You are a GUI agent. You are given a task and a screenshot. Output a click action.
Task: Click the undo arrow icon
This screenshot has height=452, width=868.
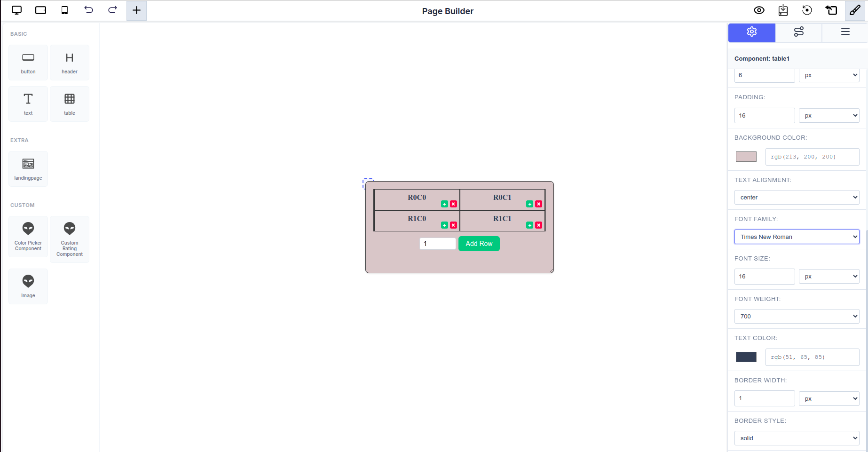(88, 10)
